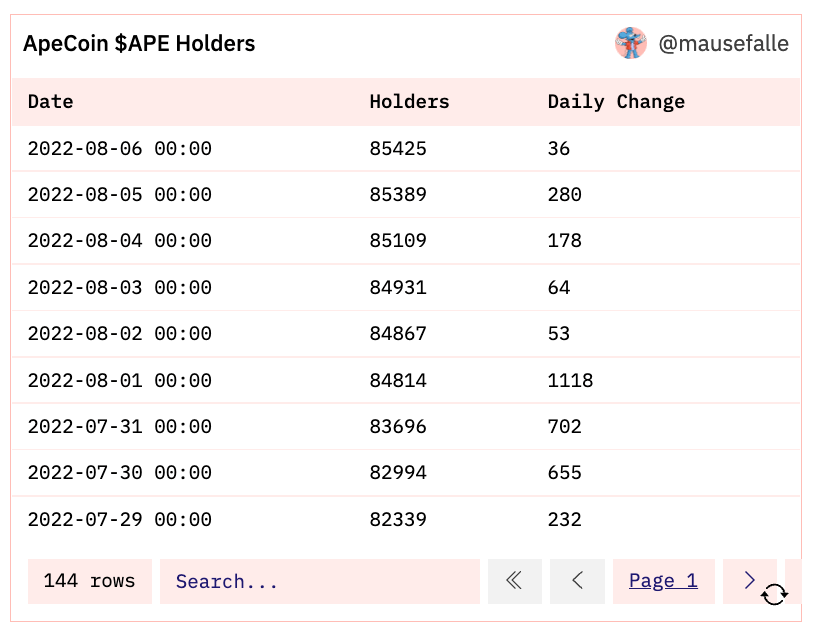Select the holders value 85389

click(398, 195)
